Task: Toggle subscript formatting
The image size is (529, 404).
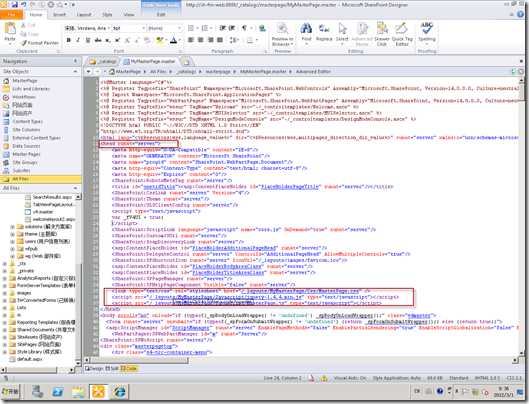Action: [x=108, y=40]
